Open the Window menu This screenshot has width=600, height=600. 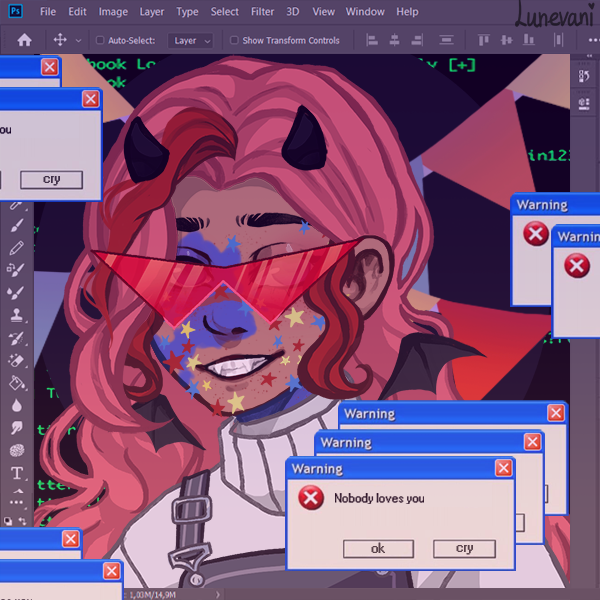365,12
